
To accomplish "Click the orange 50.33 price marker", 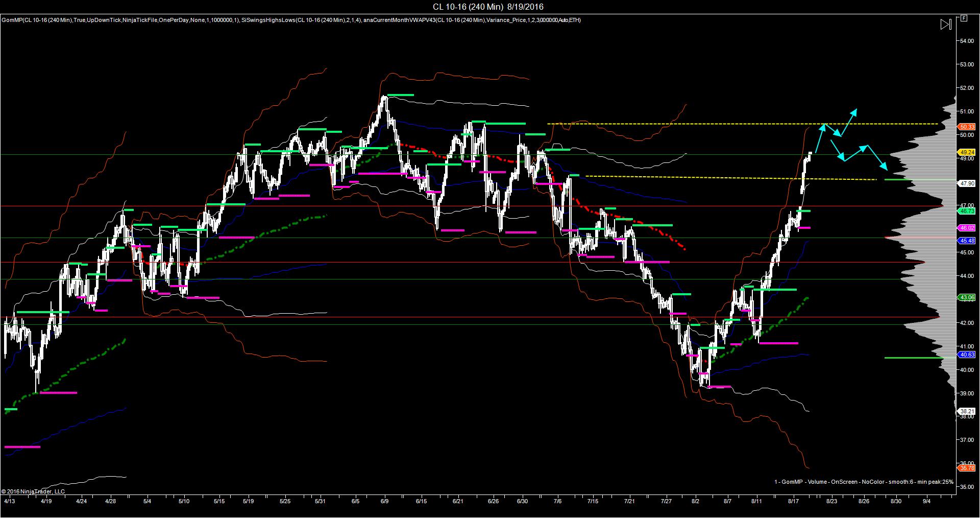I will click(x=967, y=127).
